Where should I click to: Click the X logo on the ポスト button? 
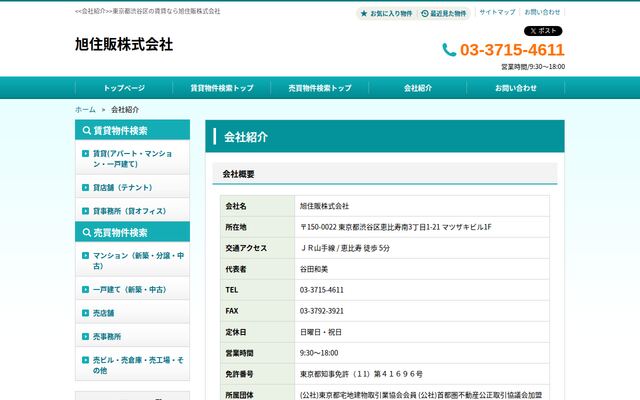tap(533, 31)
